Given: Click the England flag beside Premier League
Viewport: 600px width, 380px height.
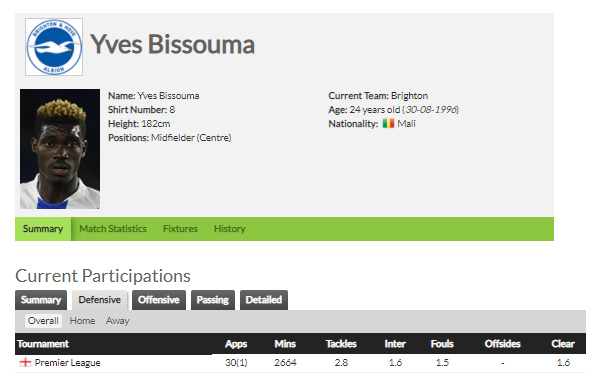Looking at the screenshot, I should [x=25, y=362].
